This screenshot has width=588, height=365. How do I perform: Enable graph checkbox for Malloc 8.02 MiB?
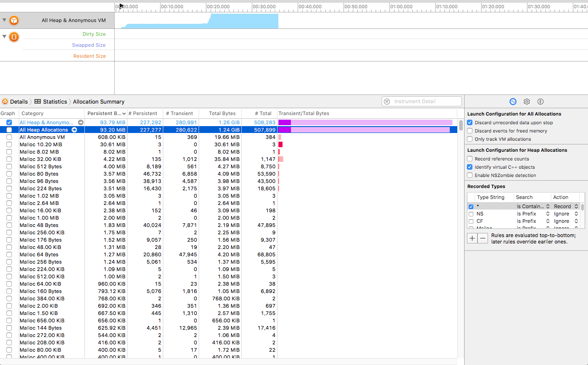tap(9, 152)
